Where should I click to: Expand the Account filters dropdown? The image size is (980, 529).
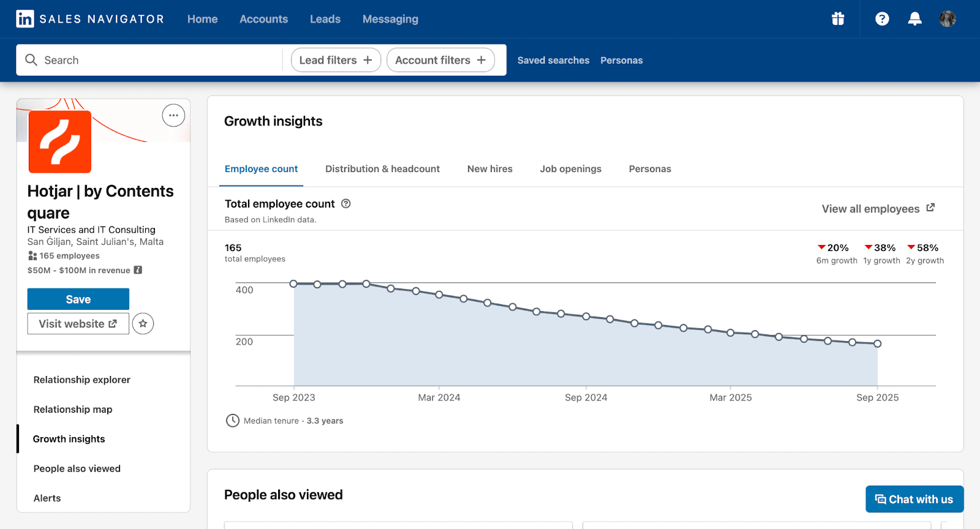pos(440,60)
